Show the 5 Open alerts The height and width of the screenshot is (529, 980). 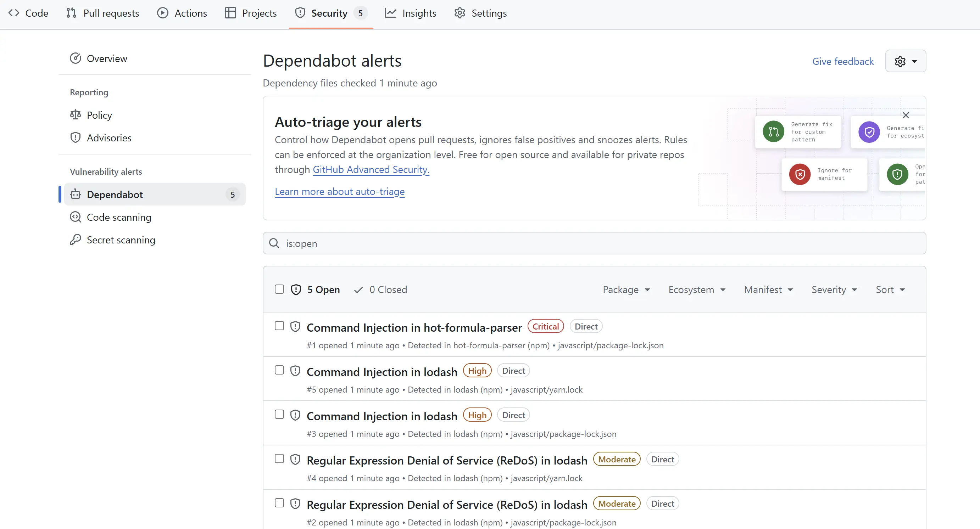tap(323, 289)
